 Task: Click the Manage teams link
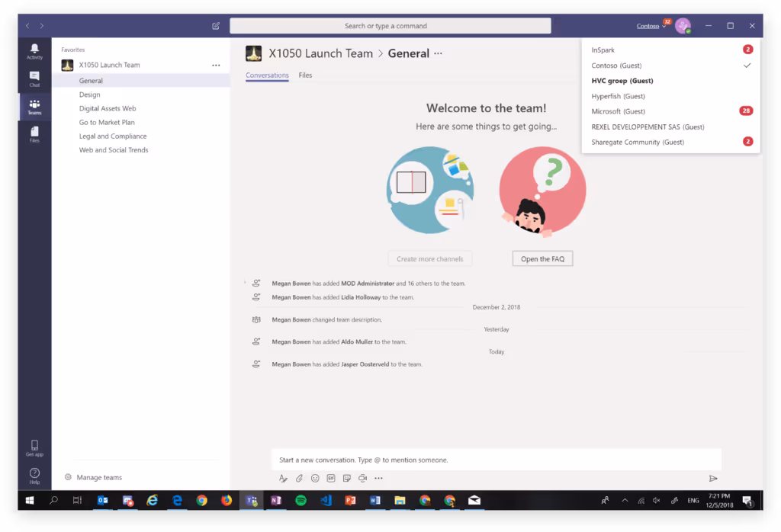(99, 477)
